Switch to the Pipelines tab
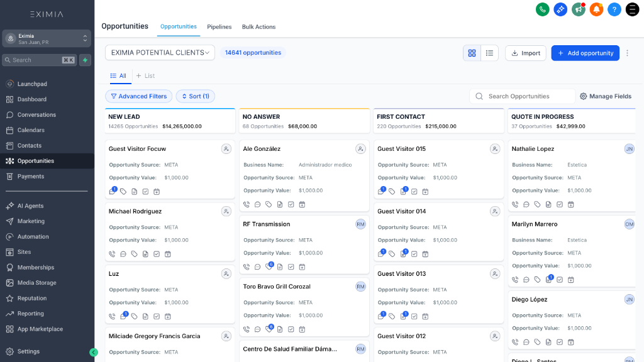The image size is (644, 362). click(219, 26)
